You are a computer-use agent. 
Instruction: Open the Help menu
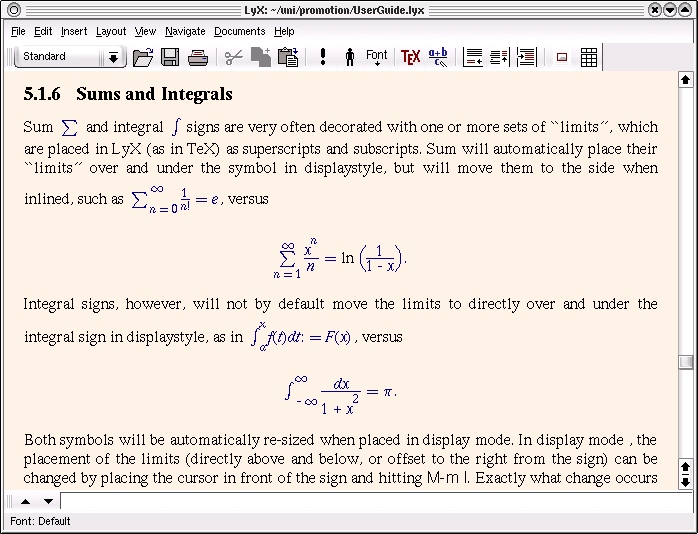[284, 32]
